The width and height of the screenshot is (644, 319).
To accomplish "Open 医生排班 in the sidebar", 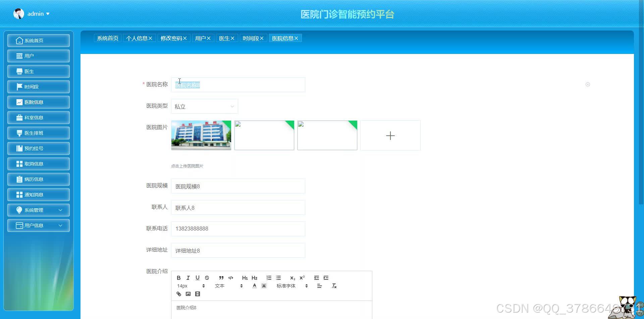I will coord(39,133).
